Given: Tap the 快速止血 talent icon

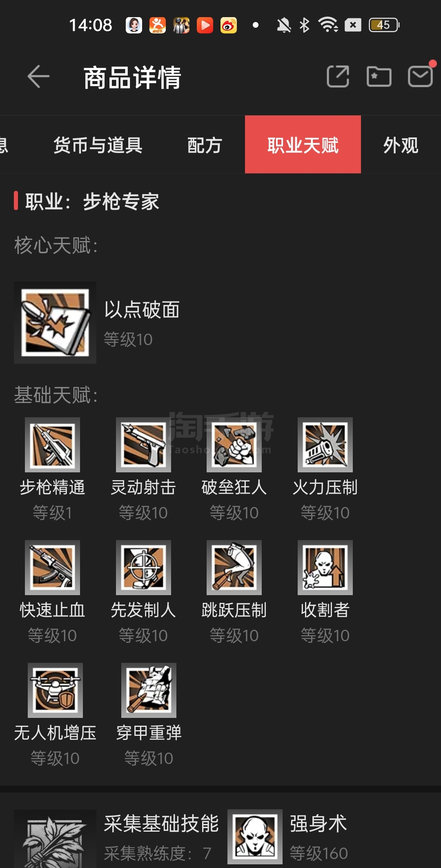Looking at the screenshot, I should (x=52, y=567).
